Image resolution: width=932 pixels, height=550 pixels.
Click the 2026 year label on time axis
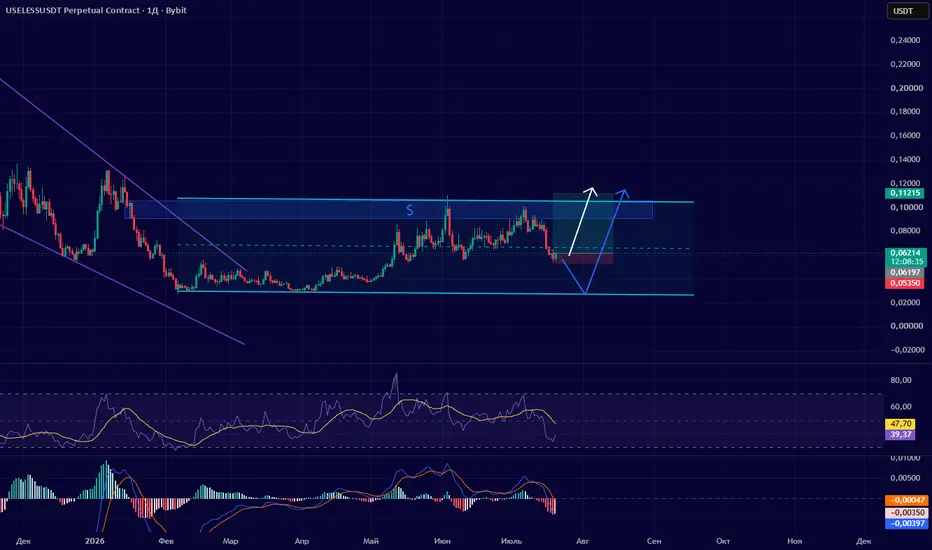click(95, 541)
